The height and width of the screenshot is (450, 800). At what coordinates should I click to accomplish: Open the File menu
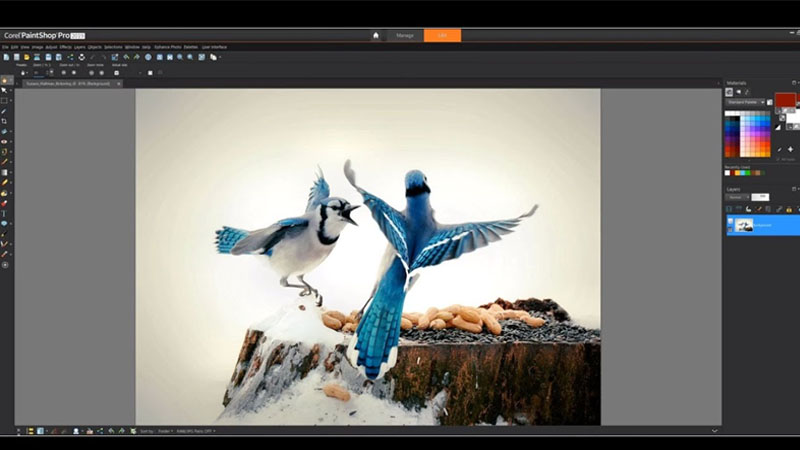(5, 47)
